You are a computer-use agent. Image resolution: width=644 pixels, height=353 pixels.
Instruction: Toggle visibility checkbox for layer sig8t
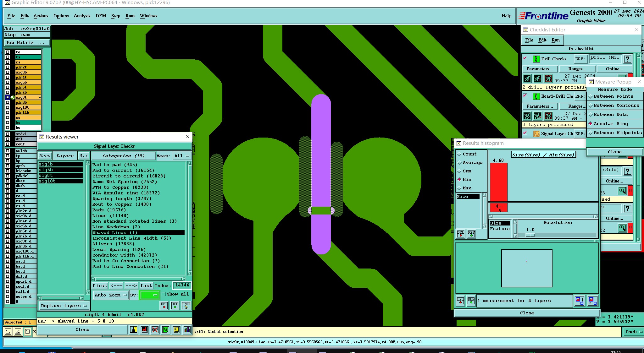point(8,97)
